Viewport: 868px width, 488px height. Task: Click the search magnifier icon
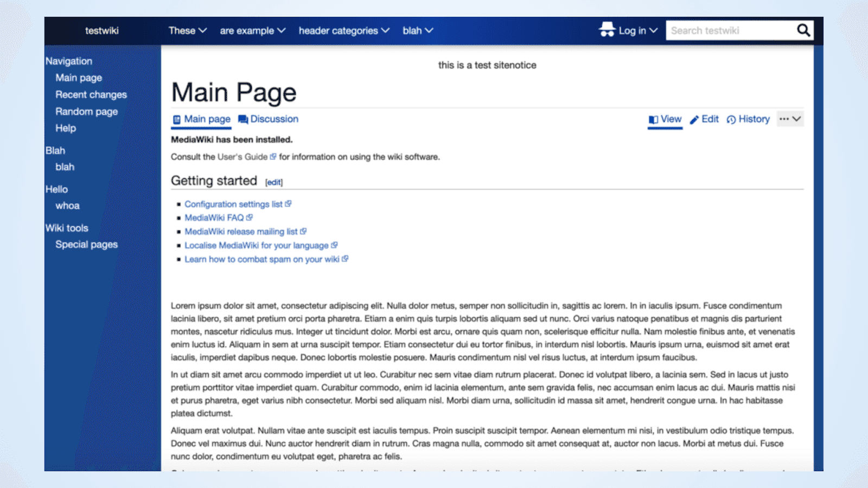[803, 30]
